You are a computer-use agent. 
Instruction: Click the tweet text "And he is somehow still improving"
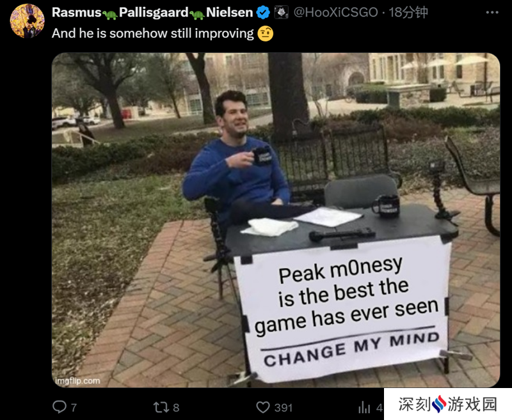tap(152, 33)
